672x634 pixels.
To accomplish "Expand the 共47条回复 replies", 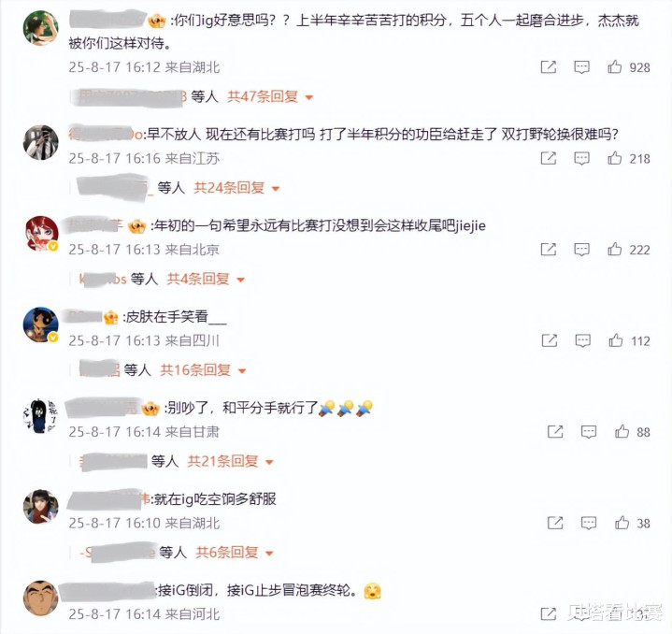I will pos(270,96).
